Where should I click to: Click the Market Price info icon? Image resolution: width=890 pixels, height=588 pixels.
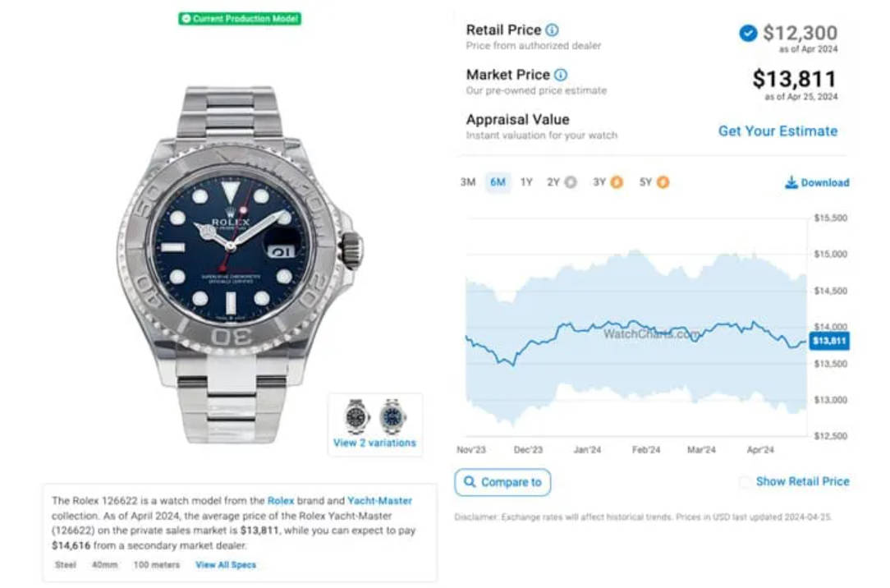point(560,75)
